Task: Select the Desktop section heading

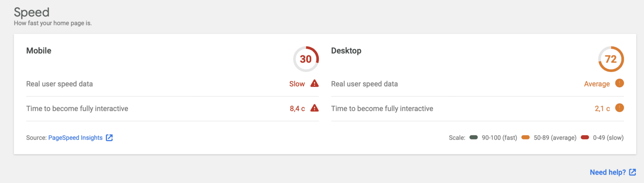Action: 346,51
